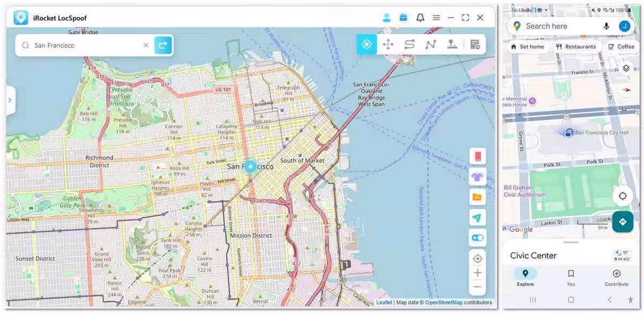Toggle the blue switch in LocSpoof sidebar
Image resolution: width=644 pixels, height=313 pixels.
(477, 237)
